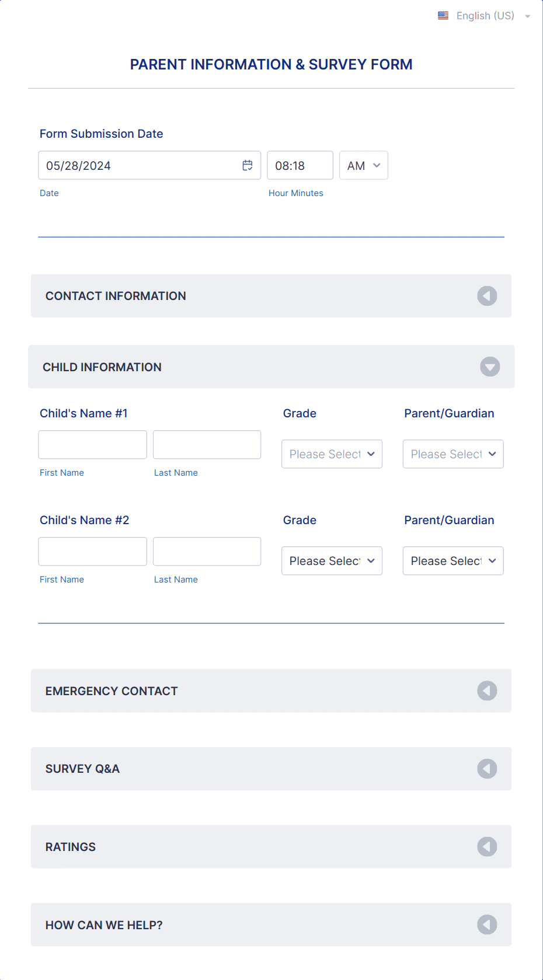Click the Last Name field for Child #2
The width and height of the screenshot is (543, 980).
207,551
